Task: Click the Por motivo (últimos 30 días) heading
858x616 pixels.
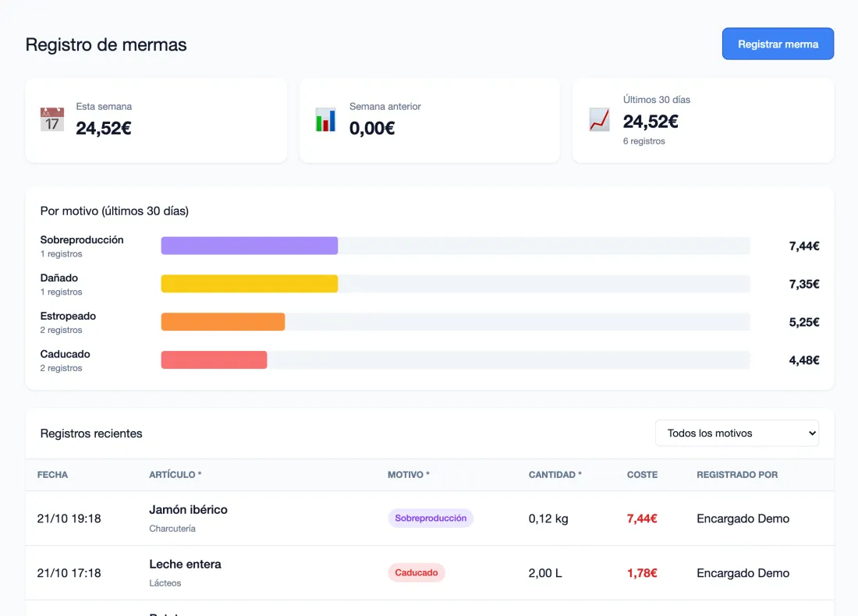Action: tap(115, 211)
